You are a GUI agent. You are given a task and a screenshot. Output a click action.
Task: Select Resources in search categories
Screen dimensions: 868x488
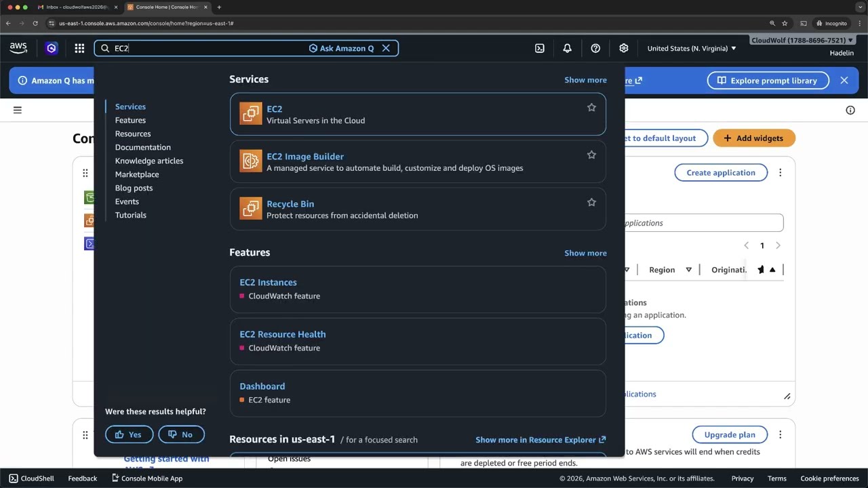(x=133, y=134)
